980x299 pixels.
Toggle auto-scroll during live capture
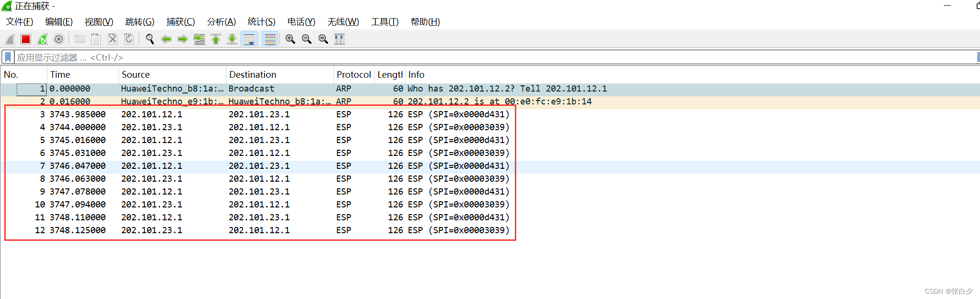tap(249, 39)
